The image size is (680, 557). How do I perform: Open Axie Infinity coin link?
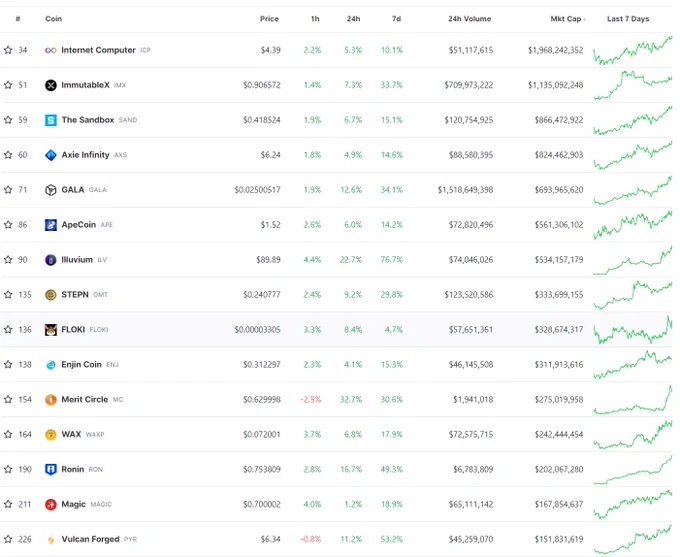[x=85, y=155]
